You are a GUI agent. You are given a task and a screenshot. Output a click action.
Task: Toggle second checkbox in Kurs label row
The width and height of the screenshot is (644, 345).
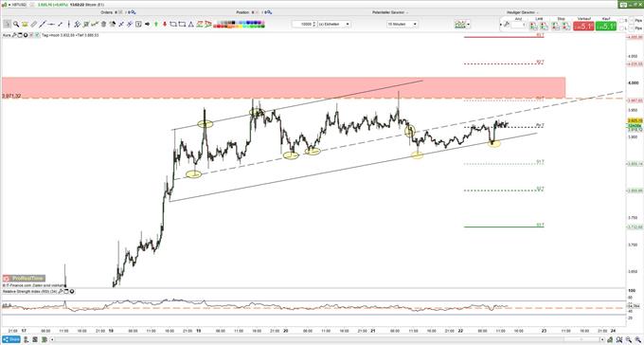click(x=37, y=35)
